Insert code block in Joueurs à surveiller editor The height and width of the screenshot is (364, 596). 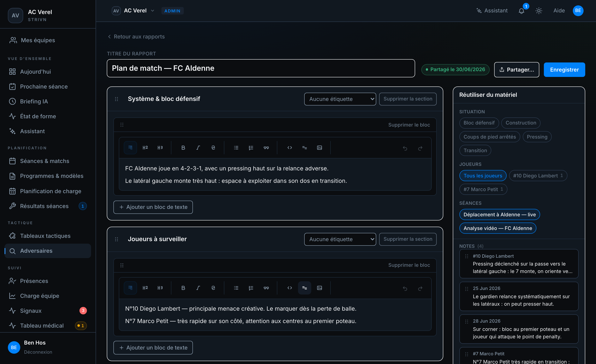pyautogui.click(x=290, y=288)
